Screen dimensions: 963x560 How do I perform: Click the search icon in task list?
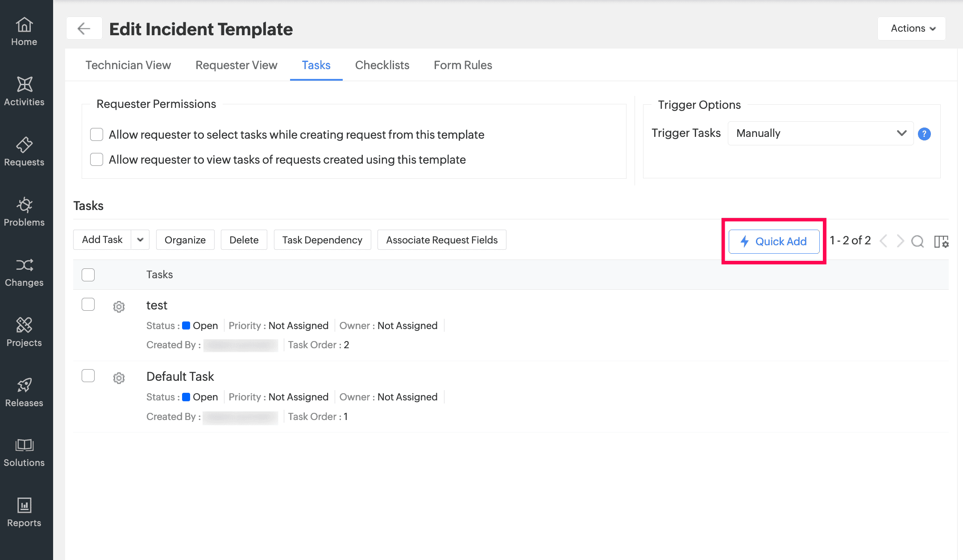point(917,241)
